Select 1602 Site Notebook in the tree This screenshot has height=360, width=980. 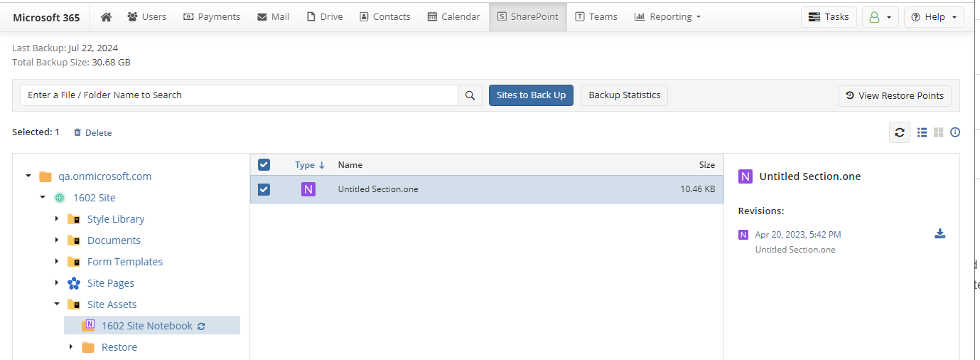point(147,326)
